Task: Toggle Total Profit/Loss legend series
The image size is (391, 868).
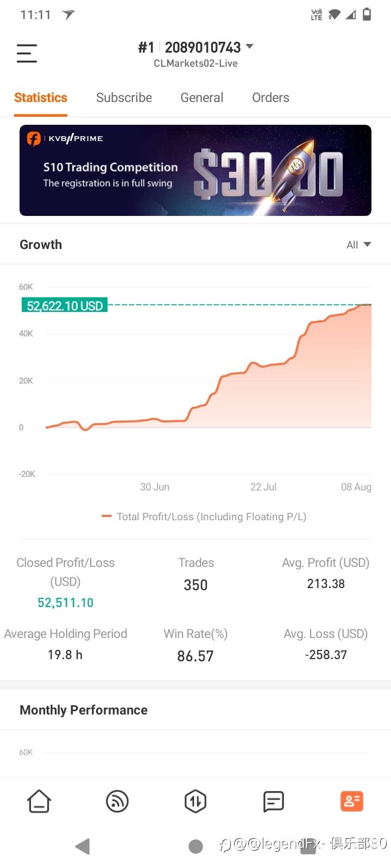Action: (204, 516)
